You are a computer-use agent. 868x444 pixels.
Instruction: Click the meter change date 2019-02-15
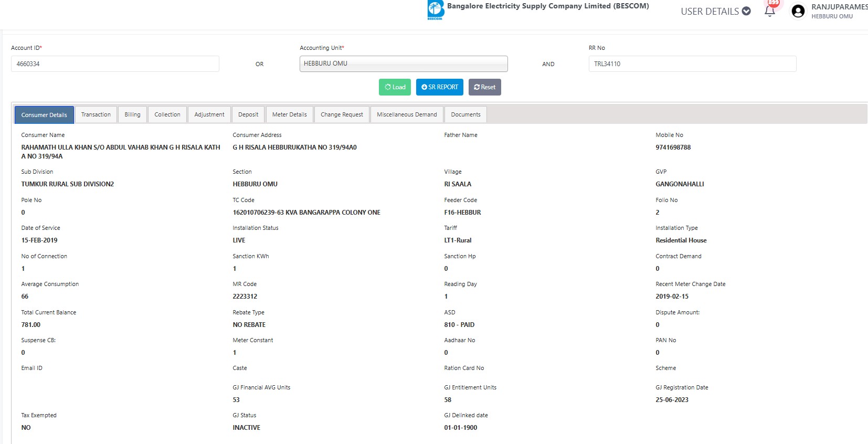point(672,297)
